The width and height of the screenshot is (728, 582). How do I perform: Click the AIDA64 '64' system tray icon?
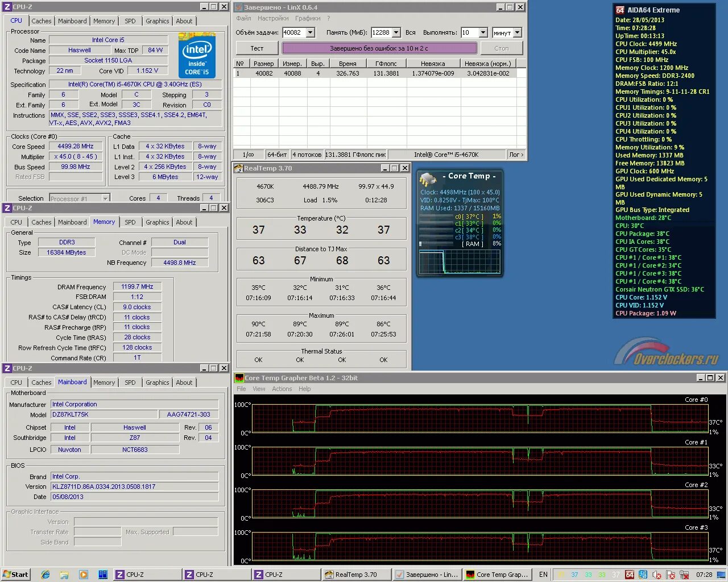[630, 575]
